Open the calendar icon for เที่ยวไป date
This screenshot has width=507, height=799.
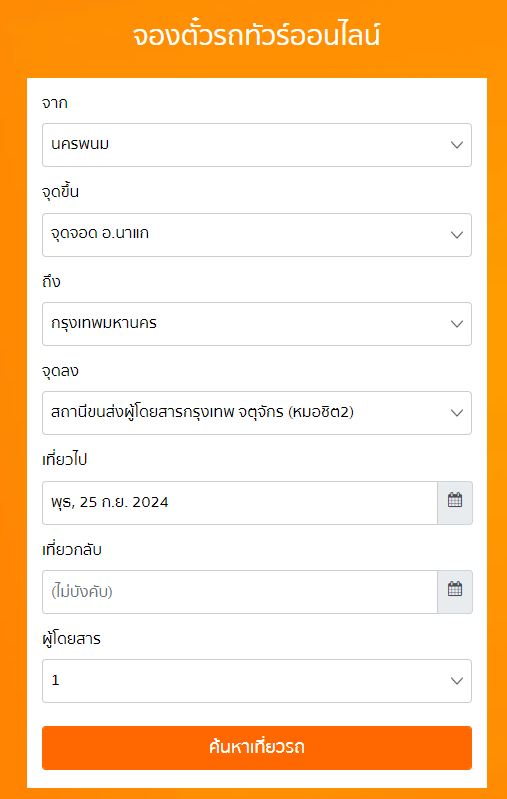tap(455, 502)
